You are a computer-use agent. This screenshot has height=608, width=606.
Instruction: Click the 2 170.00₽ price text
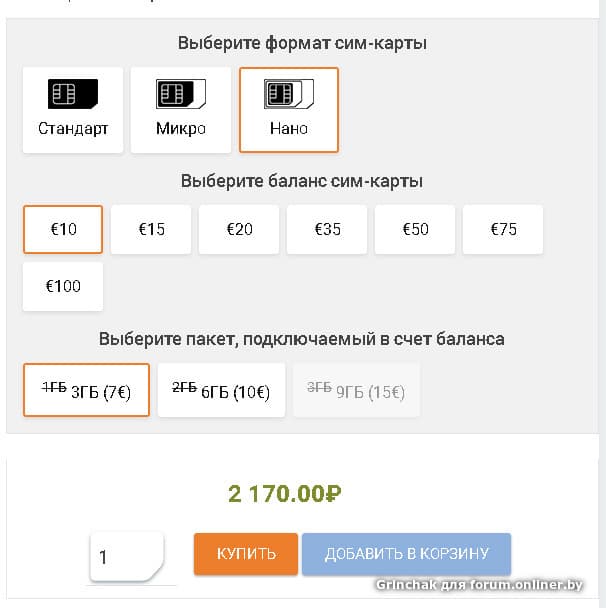(286, 493)
